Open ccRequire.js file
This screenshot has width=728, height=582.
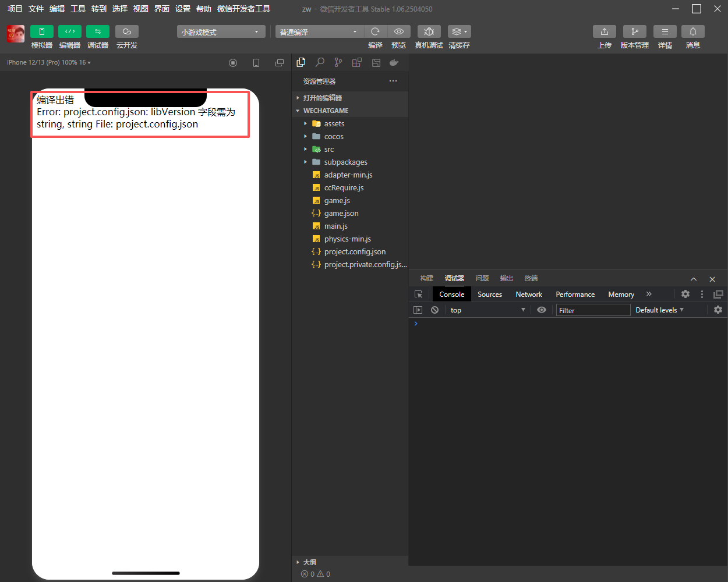[x=350, y=187]
